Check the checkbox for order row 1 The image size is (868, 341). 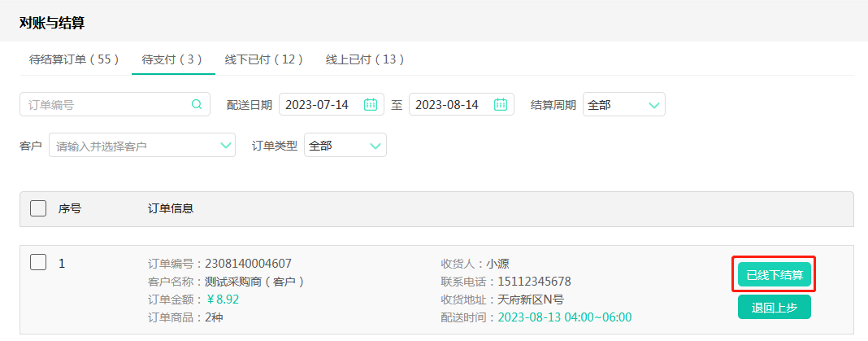tap(38, 263)
